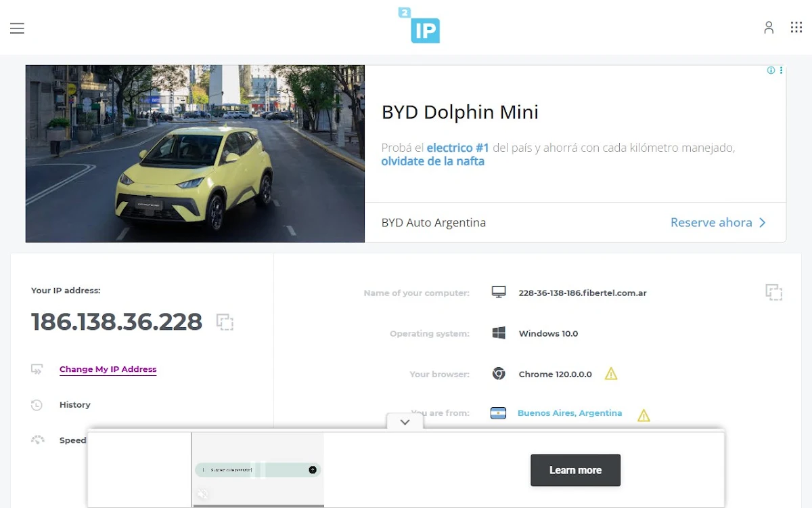The height and width of the screenshot is (508, 812).
Task: Click the video ad progress bar
Action: [x=258, y=505]
